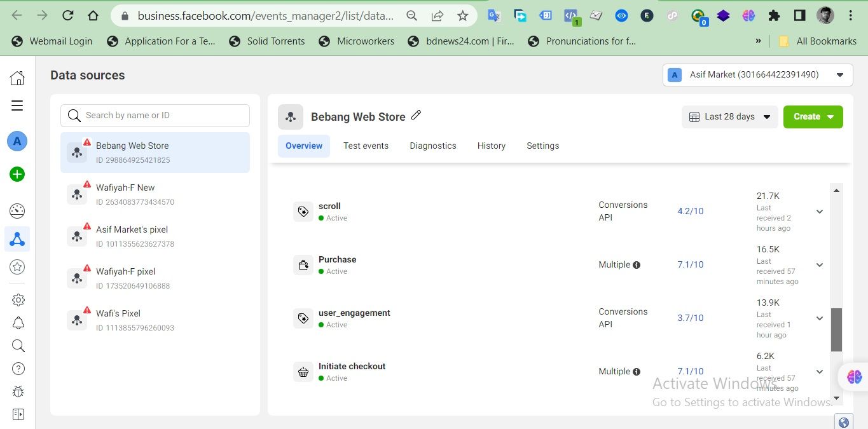The width and height of the screenshot is (868, 429).
Task: Click the help question mark icon
Action: tap(18, 369)
